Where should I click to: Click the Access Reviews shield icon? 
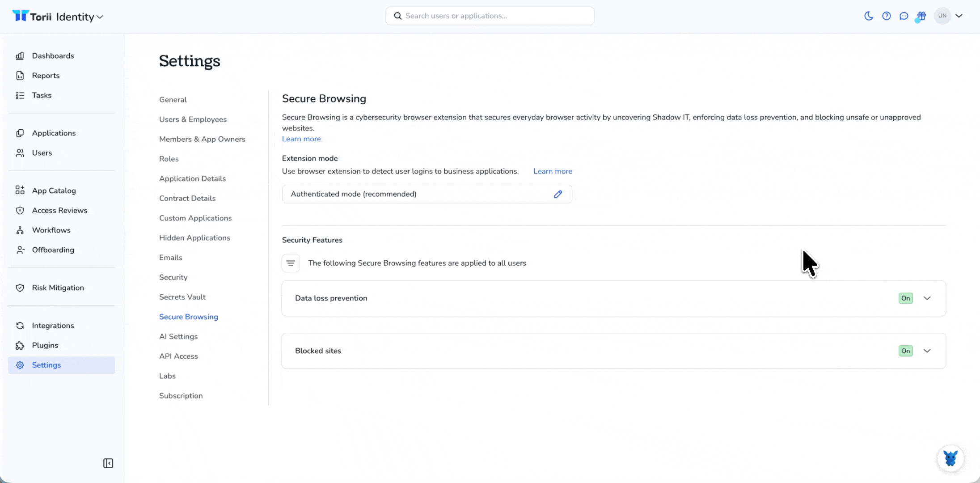click(20, 211)
